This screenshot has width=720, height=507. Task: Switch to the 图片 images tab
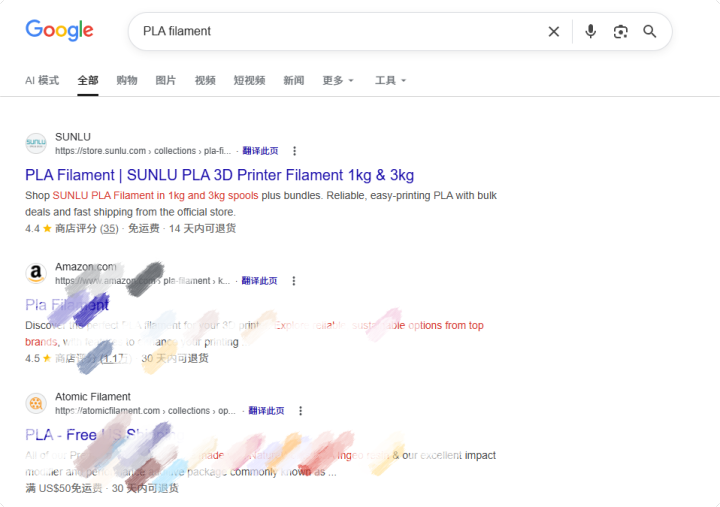(x=166, y=81)
